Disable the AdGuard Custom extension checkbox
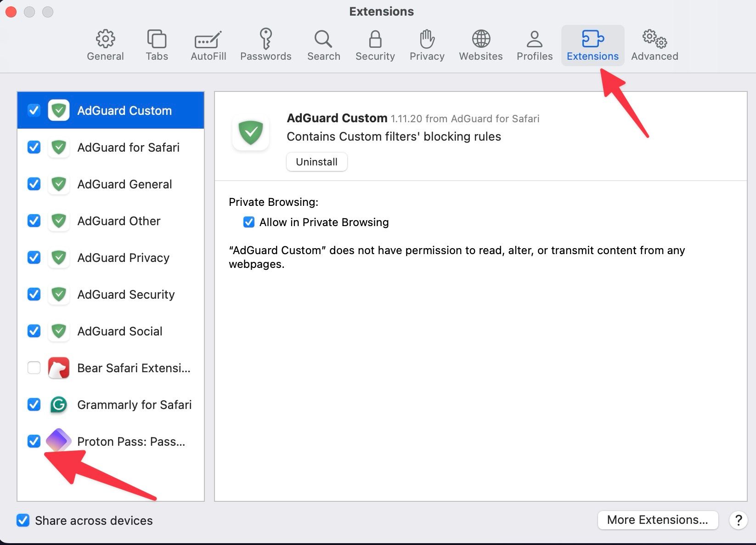756x545 pixels. pyautogui.click(x=34, y=110)
